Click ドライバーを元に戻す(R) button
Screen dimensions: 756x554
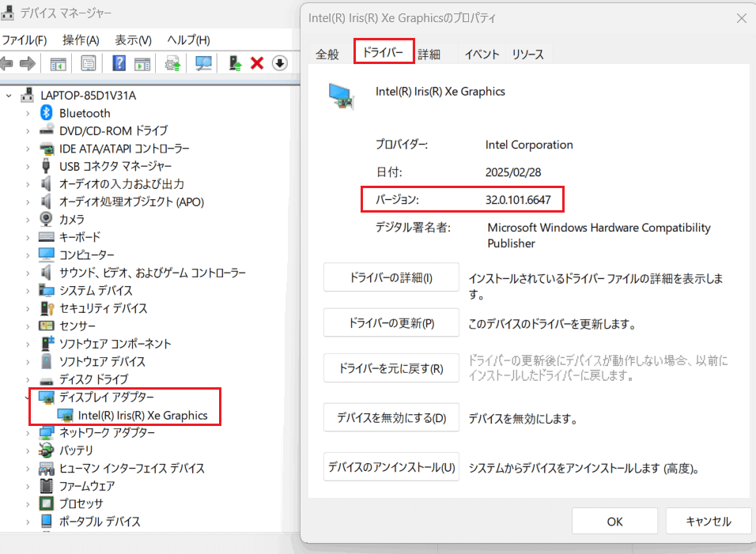pyautogui.click(x=391, y=368)
